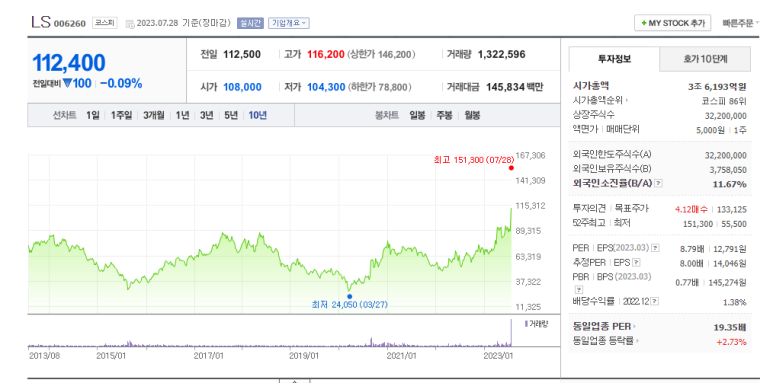Click the calendar icon beside 2023.07.28

(130, 23)
